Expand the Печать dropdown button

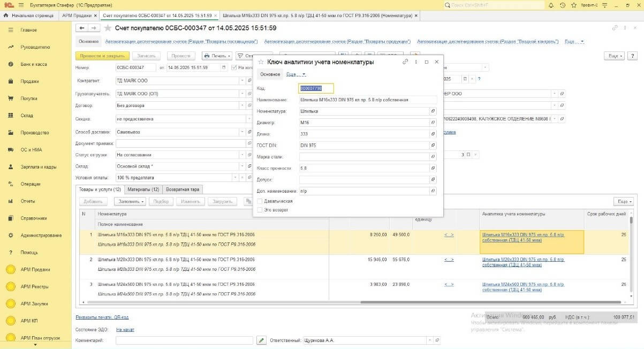(x=217, y=56)
